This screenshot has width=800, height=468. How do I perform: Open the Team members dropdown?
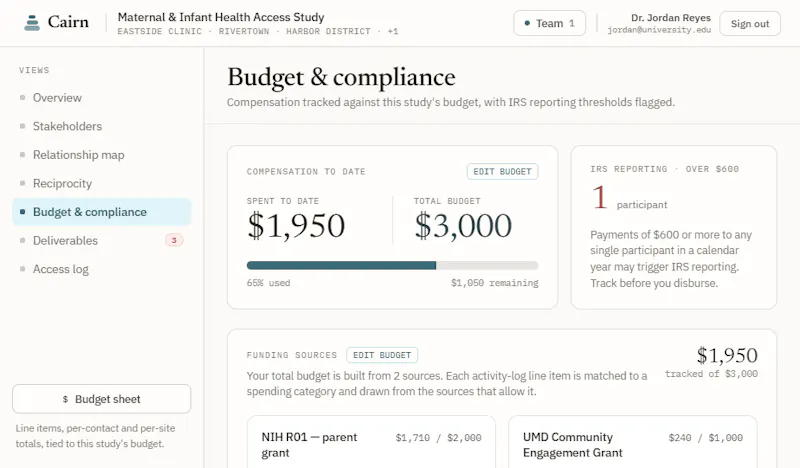tap(549, 23)
